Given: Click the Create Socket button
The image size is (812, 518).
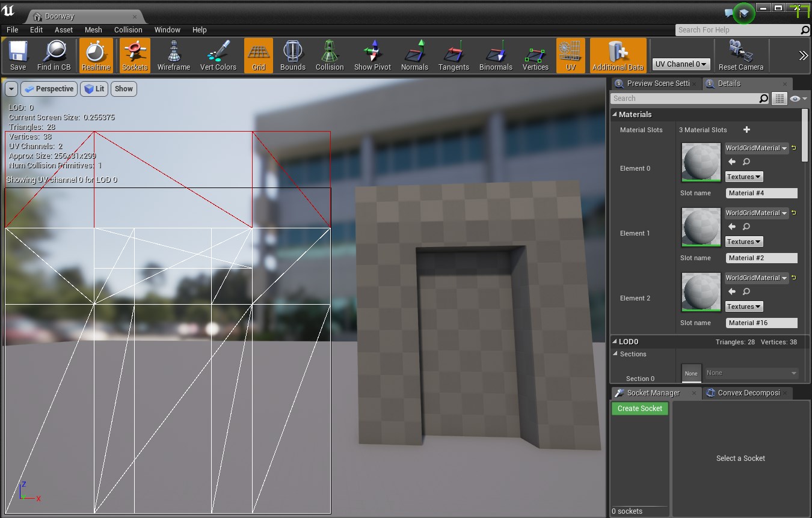Looking at the screenshot, I should [639, 409].
